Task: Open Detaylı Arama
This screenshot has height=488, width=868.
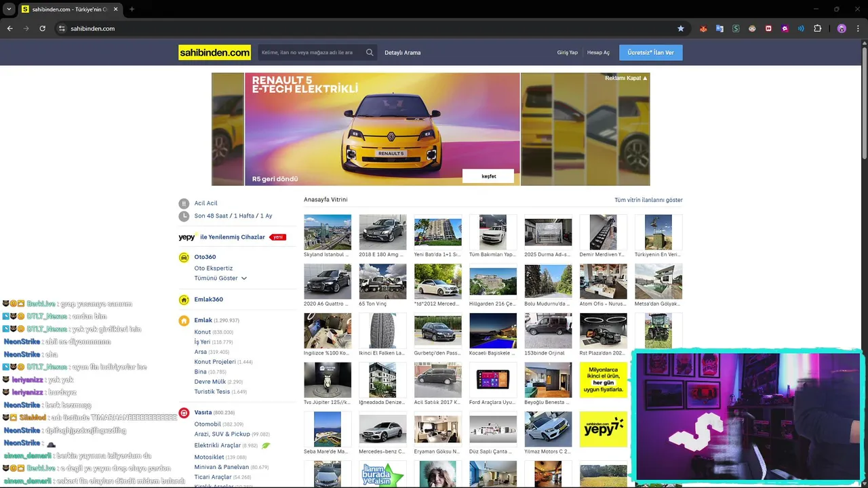Action: pyautogui.click(x=403, y=52)
